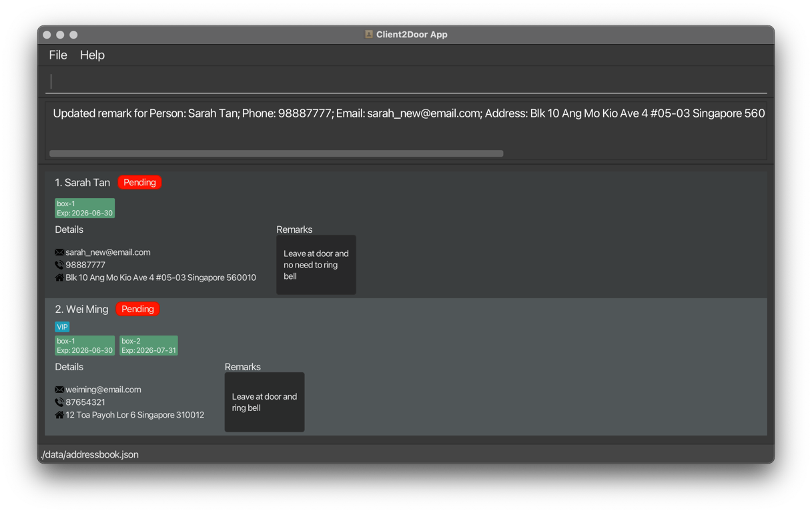Click the phone icon next to 87654321
The height and width of the screenshot is (513, 812).
click(x=59, y=402)
